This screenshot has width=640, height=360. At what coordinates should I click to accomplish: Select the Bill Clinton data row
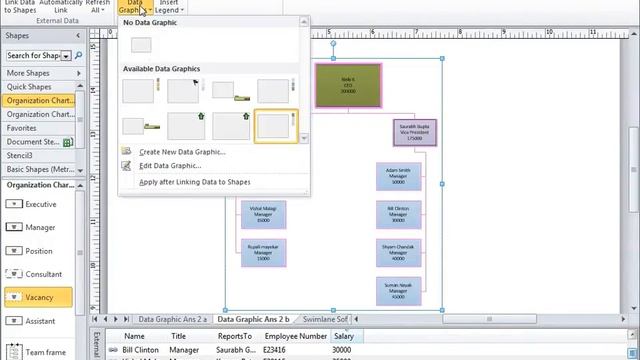[365, 350]
